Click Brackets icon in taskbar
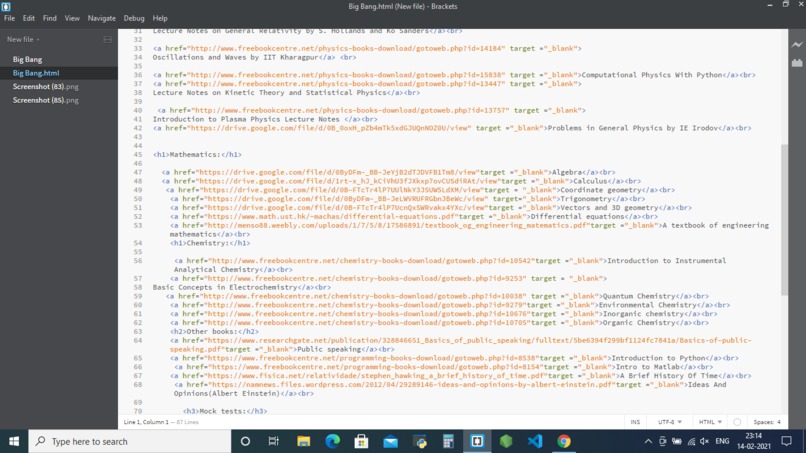 coord(477,441)
